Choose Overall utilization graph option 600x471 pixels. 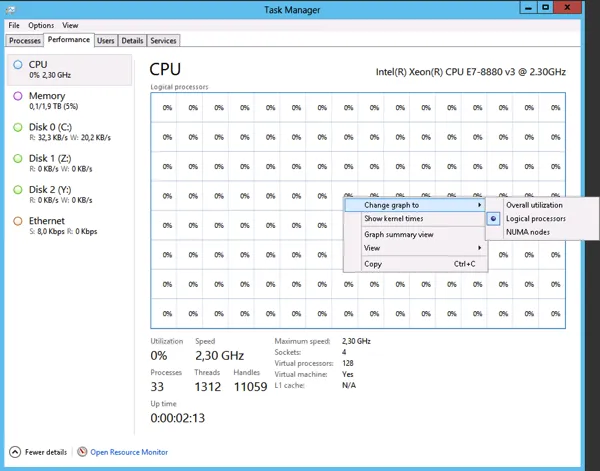click(x=534, y=205)
